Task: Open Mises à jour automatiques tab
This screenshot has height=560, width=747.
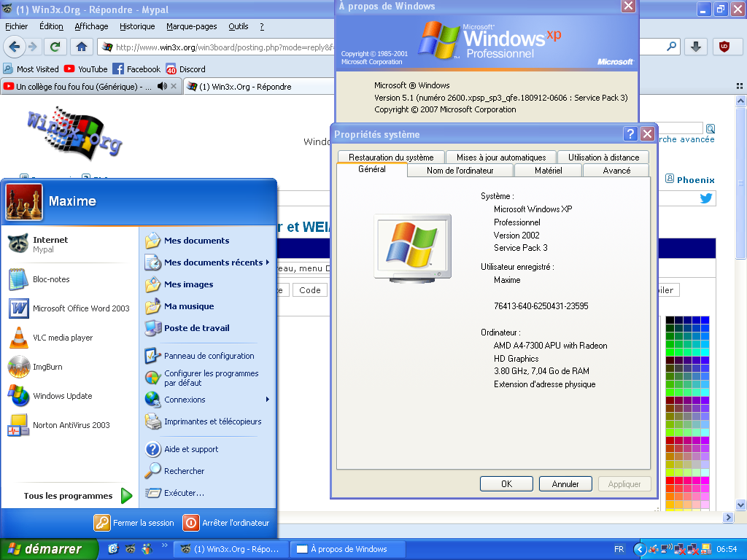Action: (501, 157)
